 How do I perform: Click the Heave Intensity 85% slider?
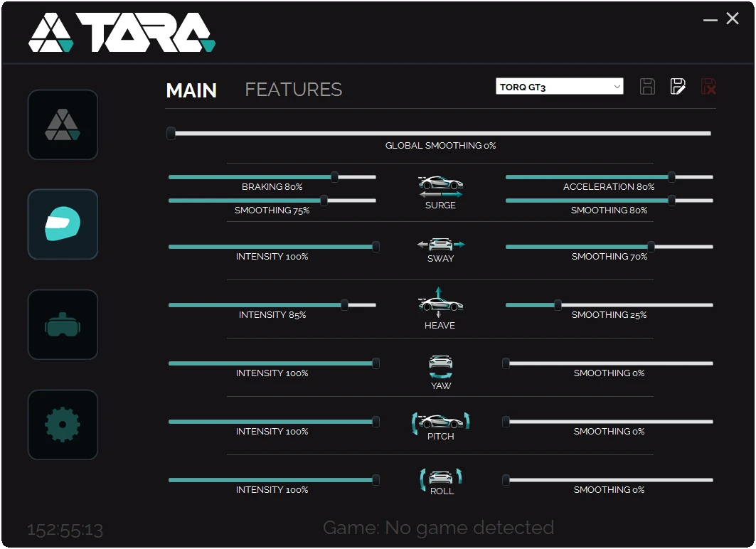tap(272, 305)
